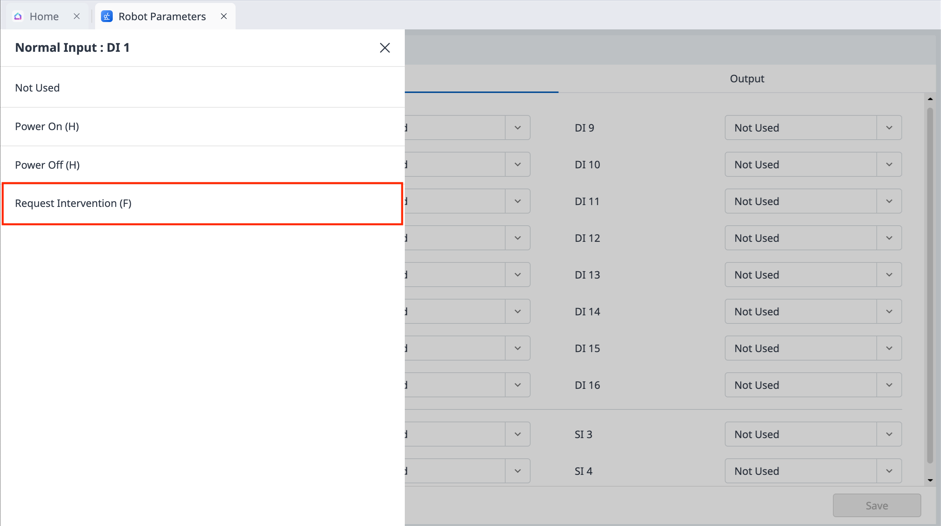The height and width of the screenshot is (526, 941).
Task: Click the scrollbar up arrow
Action: click(930, 99)
